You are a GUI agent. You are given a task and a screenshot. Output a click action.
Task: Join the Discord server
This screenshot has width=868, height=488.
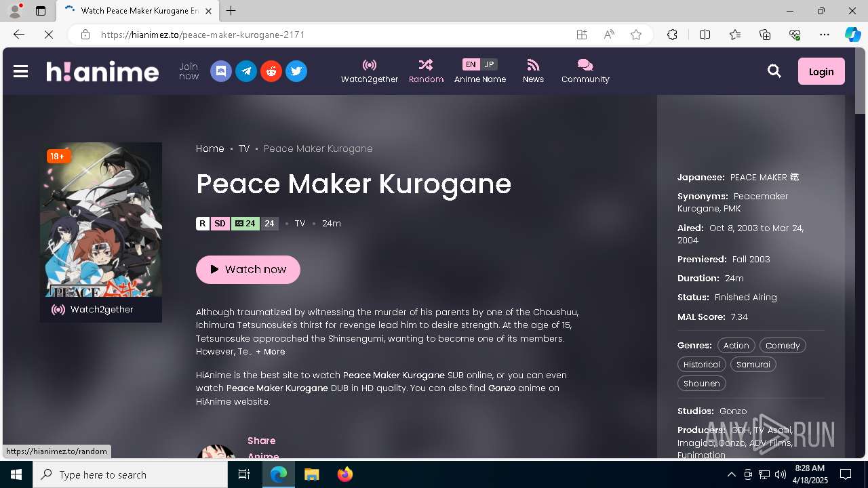click(x=221, y=71)
